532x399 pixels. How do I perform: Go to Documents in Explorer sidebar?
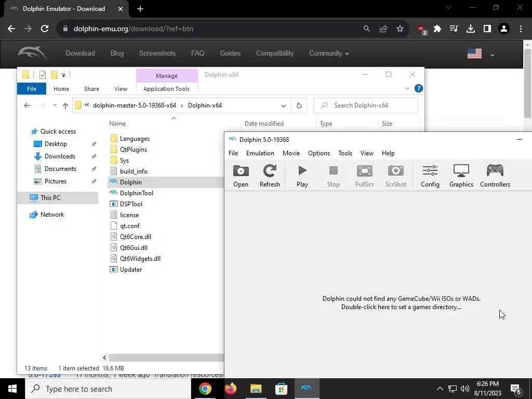60,169
